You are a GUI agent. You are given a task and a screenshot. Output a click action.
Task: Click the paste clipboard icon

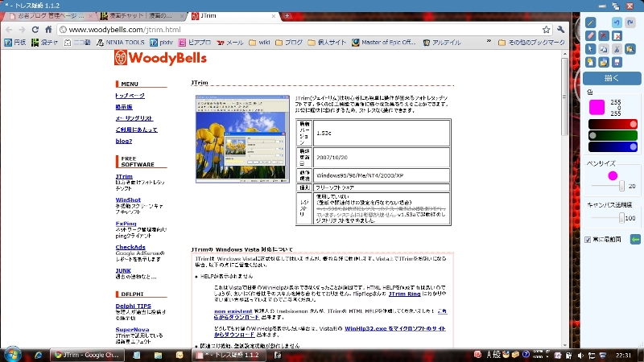click(630, 49)
